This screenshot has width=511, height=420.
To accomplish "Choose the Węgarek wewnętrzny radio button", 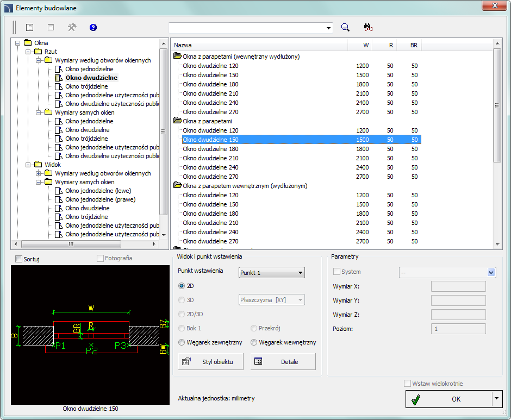I will pyautogui.click(x=254, y=342).
